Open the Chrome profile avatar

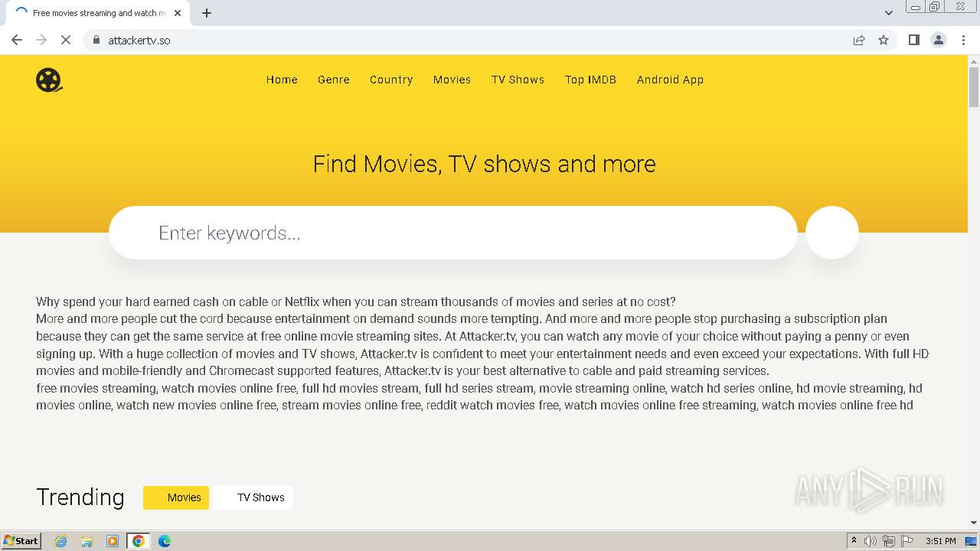pos(939,40)
